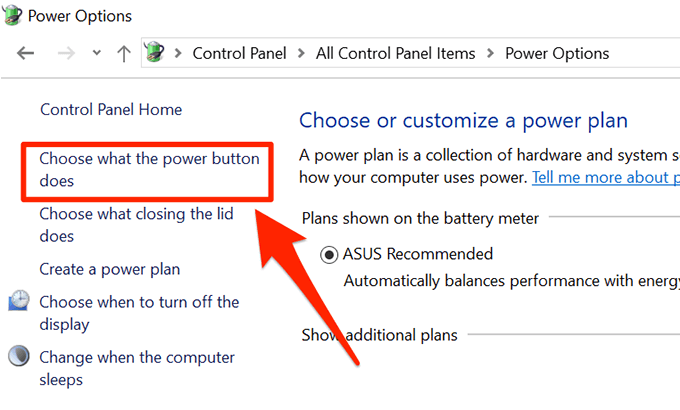Click the Power Options breadcrumb segment
Screen dimensions: 680x410
[557, 54]
